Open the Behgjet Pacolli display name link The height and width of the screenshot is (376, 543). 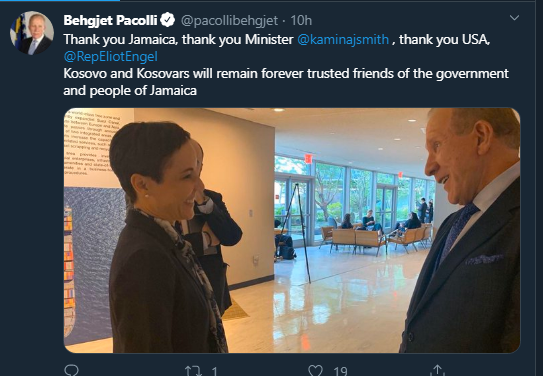point(110,20)
